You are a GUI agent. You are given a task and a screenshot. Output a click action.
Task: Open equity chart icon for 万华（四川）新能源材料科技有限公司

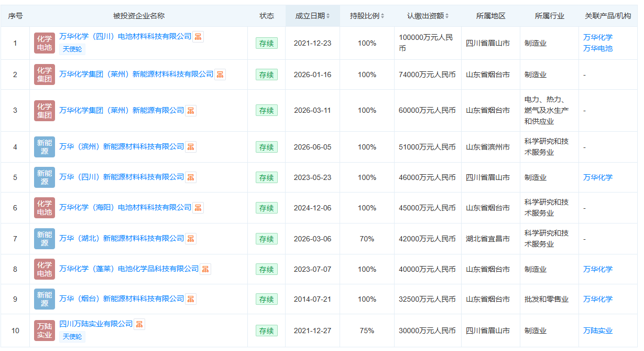coord(191,177)
